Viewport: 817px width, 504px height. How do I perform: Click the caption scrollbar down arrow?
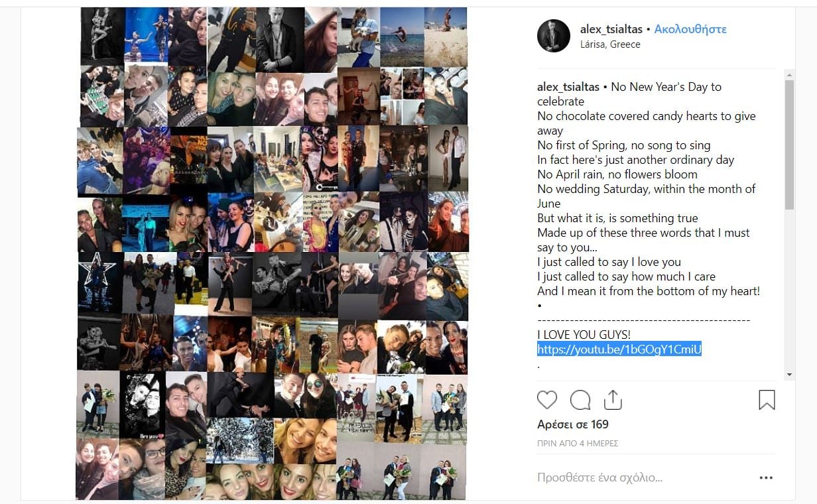pyautogui.click(x=789, y=375)
